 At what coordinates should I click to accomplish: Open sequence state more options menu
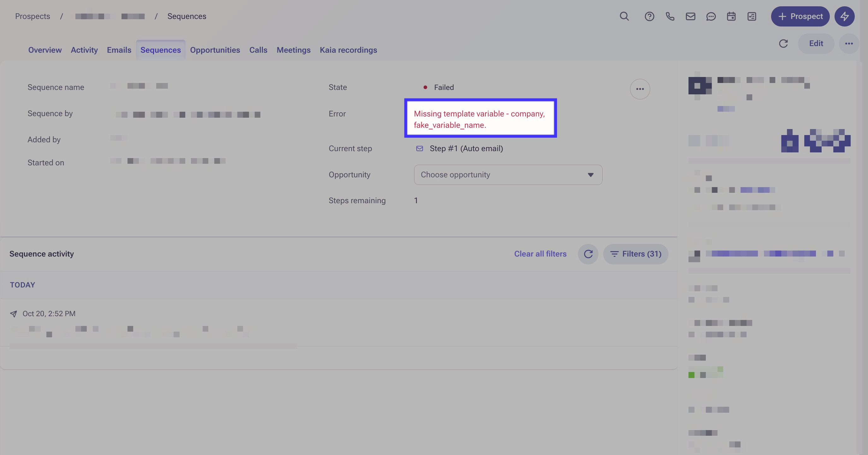[x=640, y=89]
